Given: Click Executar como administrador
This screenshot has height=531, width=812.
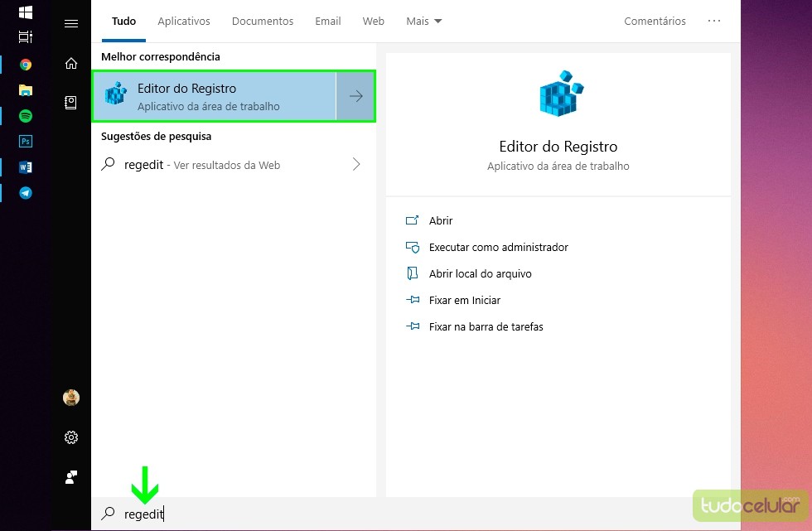Looking at the screenshot, I should click(498, 247).
